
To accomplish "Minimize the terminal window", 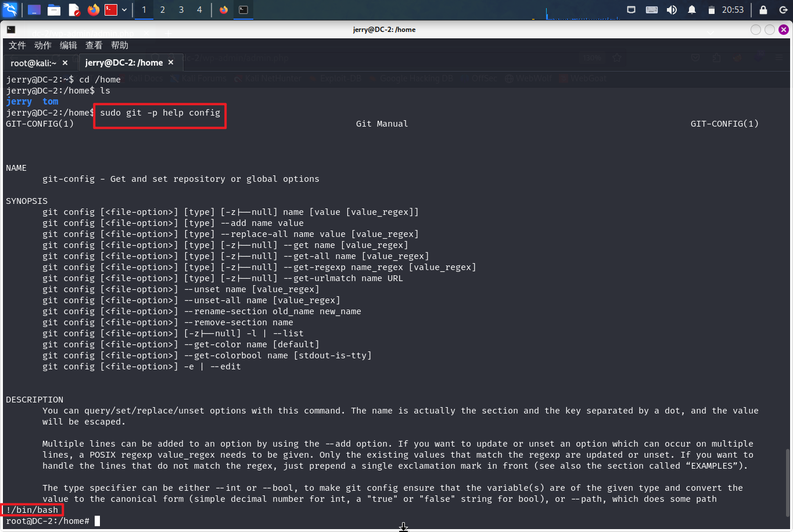I will tap(756, 30).
